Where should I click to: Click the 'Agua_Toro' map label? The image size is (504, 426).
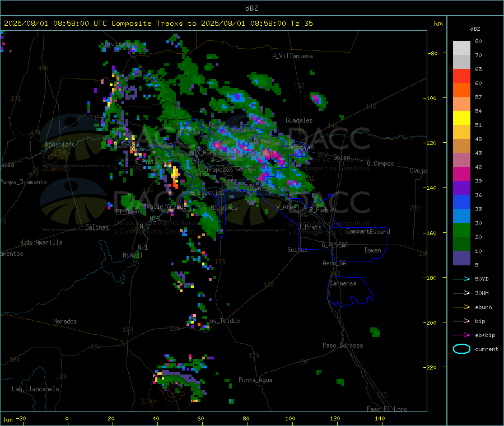[60, 144]
